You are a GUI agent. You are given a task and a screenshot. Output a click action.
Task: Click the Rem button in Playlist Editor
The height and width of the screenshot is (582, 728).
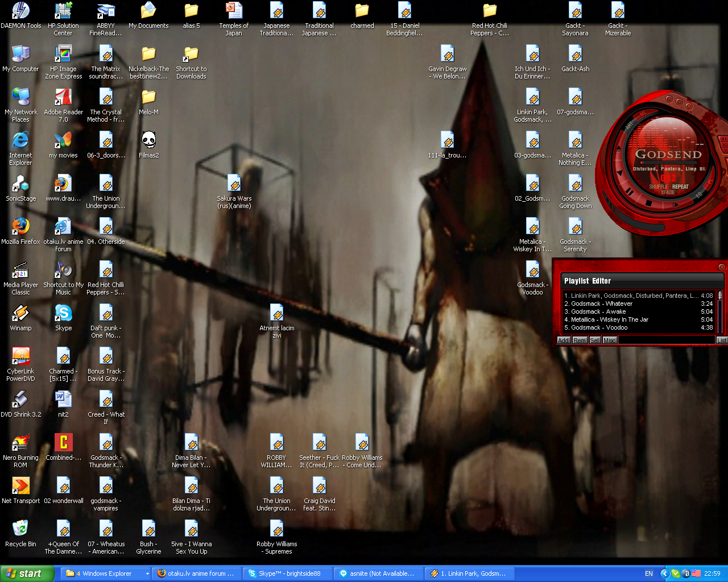[x=580, y=340]
